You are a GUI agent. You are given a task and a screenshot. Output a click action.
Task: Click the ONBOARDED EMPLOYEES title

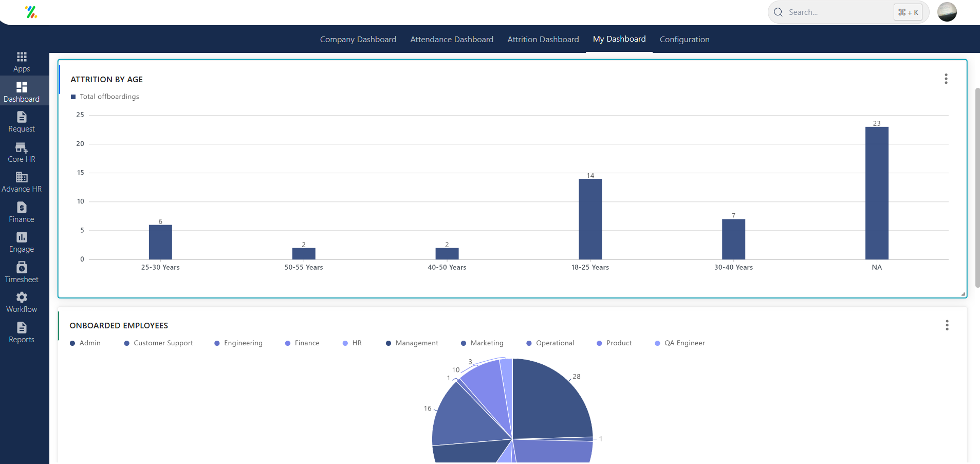(119, 326)
